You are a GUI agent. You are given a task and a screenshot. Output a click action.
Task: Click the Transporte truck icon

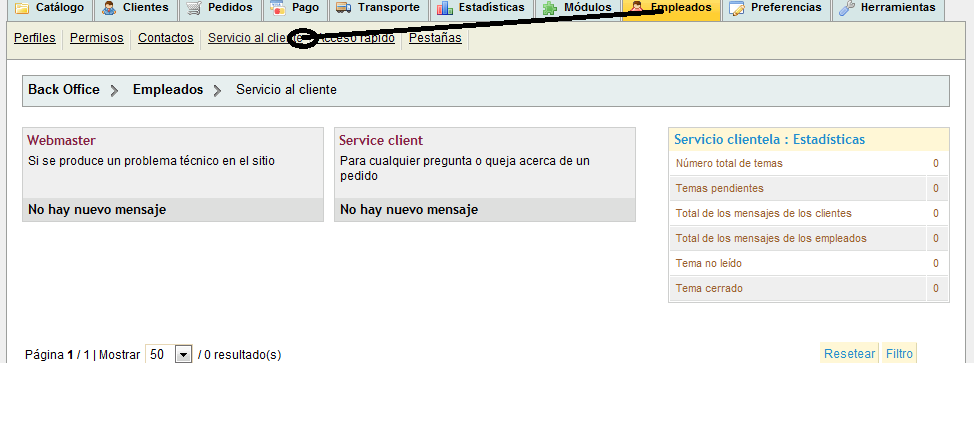(344, 8)
